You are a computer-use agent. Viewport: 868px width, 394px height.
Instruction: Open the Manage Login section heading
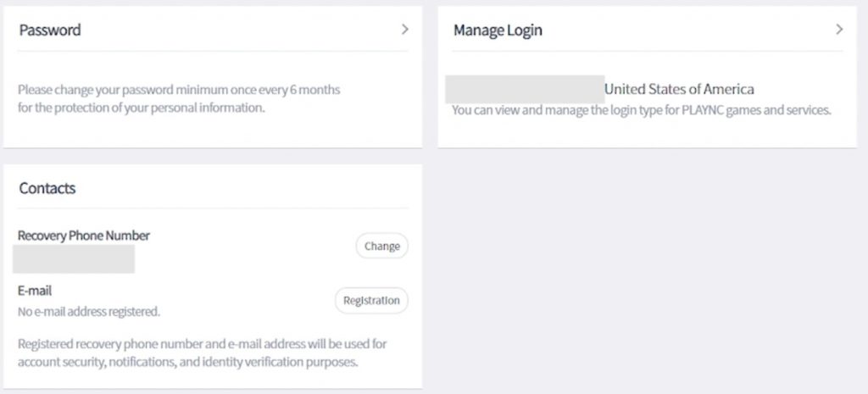(x=498, y=30)
